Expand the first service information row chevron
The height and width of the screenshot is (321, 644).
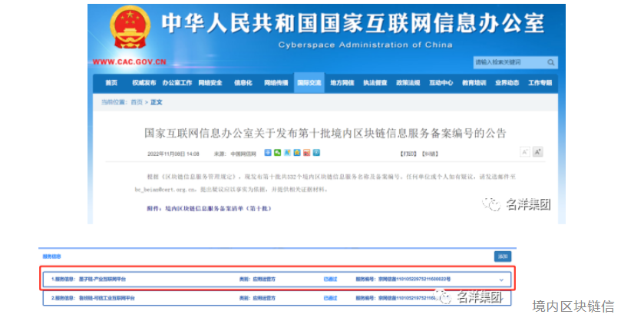pos(502,280)
